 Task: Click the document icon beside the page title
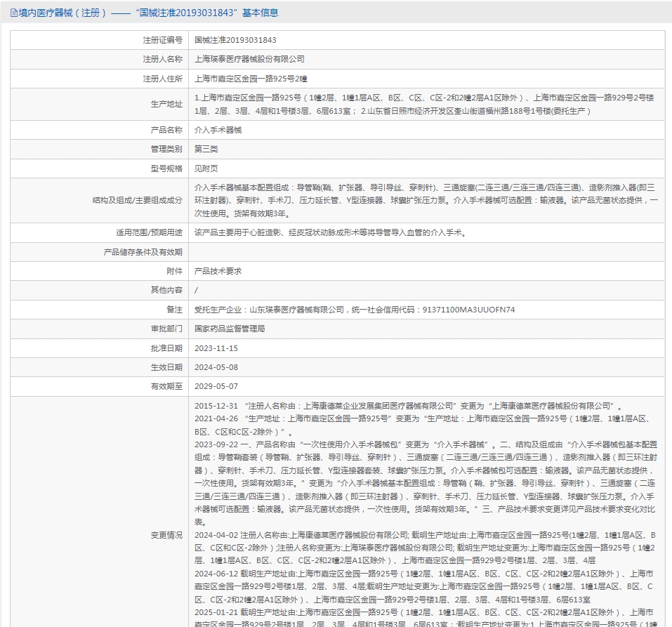coord(14,13)
